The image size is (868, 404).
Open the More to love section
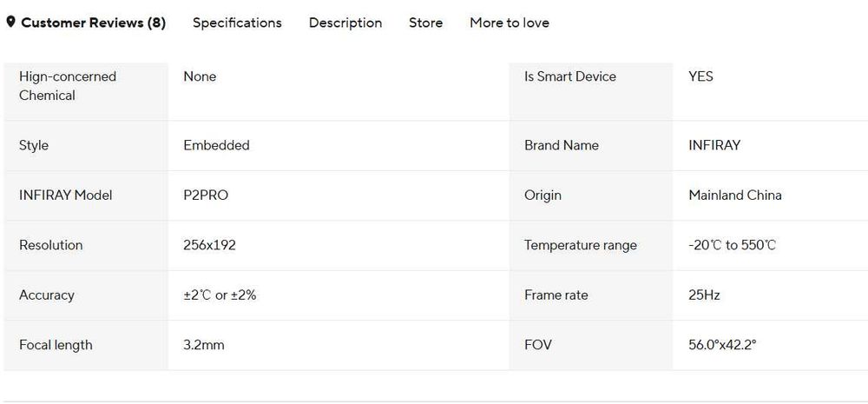pos(510,23)
